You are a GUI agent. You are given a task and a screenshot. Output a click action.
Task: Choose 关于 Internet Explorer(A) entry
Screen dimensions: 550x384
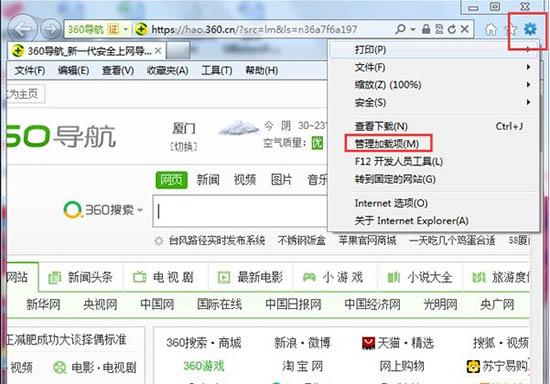coord(434,221)
